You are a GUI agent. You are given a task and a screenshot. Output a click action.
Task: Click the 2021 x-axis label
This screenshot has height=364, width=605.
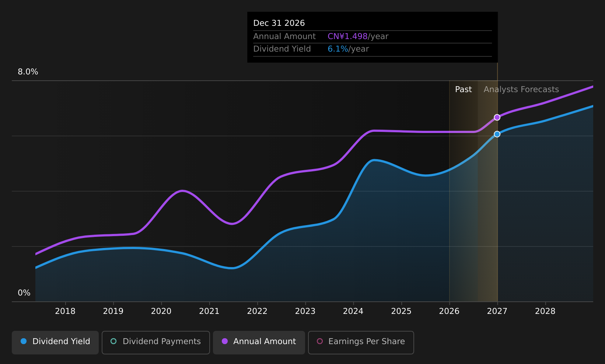tap(209, 311)
